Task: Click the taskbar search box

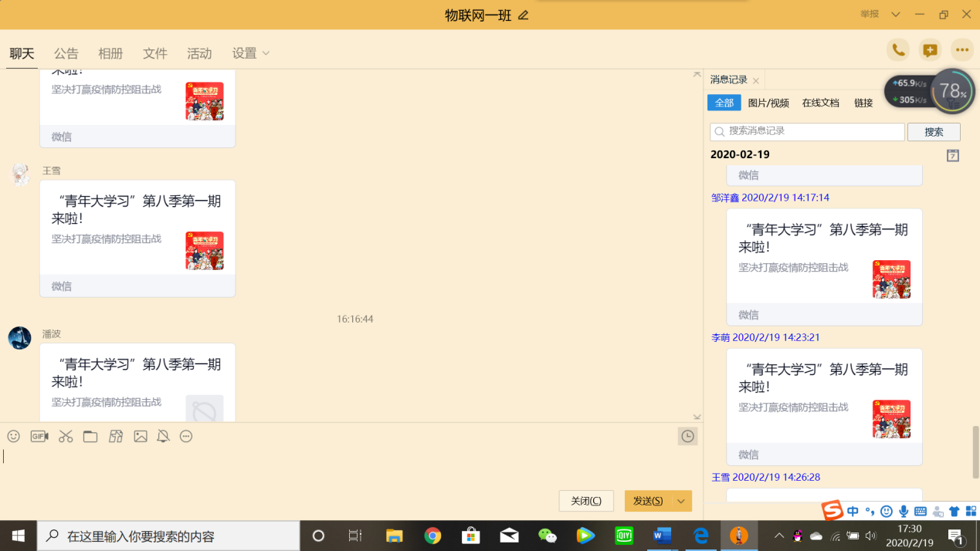Action: coord(168,536)
